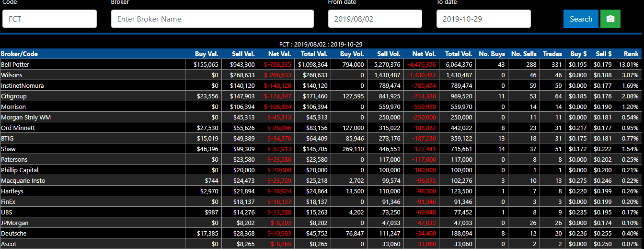Image resolution: width=644 pixels, height=249 pixels.
Task: Sort by Buy Val. column header
Action: [207, 54]
